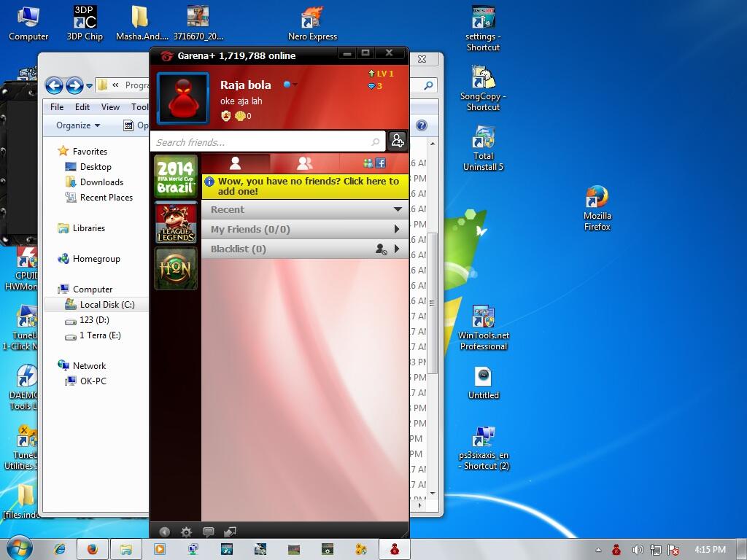
Task: Open the League of Legends game tile
Action: (176, 222)
